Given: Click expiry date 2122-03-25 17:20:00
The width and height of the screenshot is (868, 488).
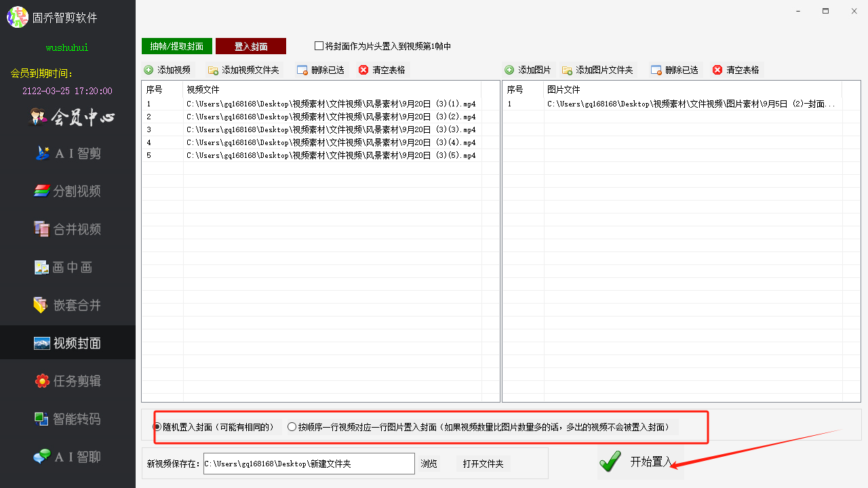Looking at the screenshot, I should (67, 91).
